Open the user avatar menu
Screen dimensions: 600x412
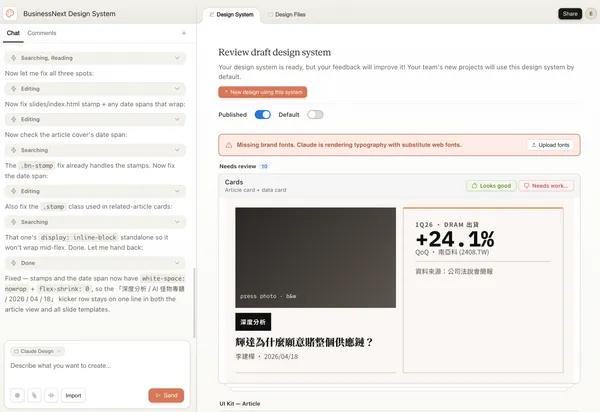[x=591, y=14]
